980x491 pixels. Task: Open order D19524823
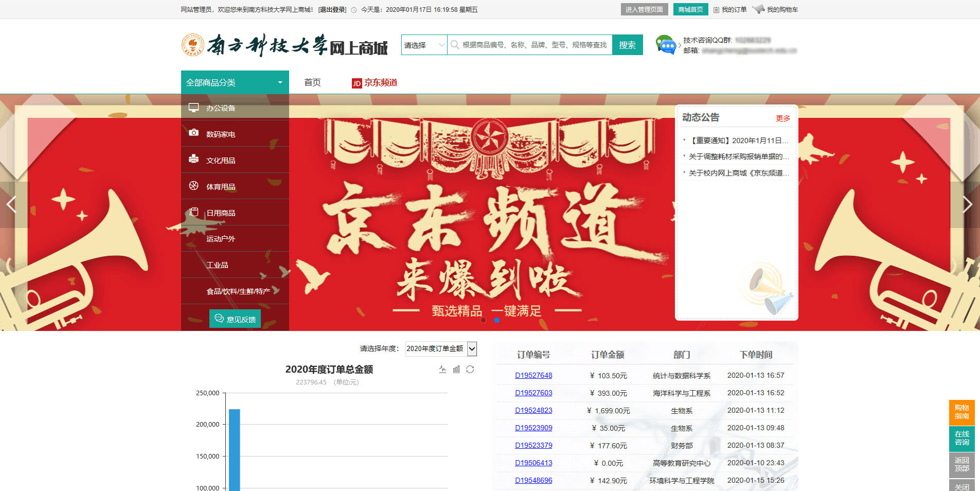point(533,410)
